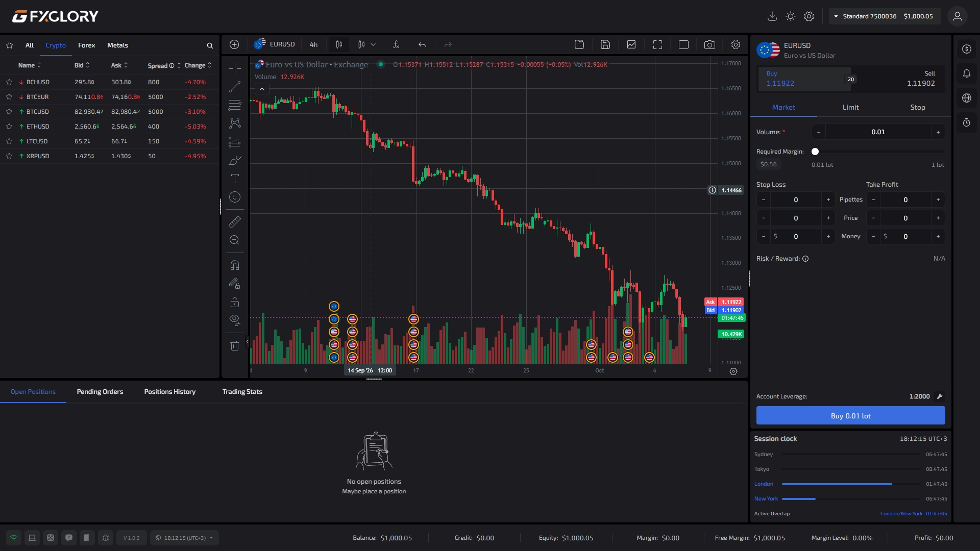The height and width of the screenshot is (551, 980).
Task: Collapse the chart legend chevron
Action: [x=262, y=89]
